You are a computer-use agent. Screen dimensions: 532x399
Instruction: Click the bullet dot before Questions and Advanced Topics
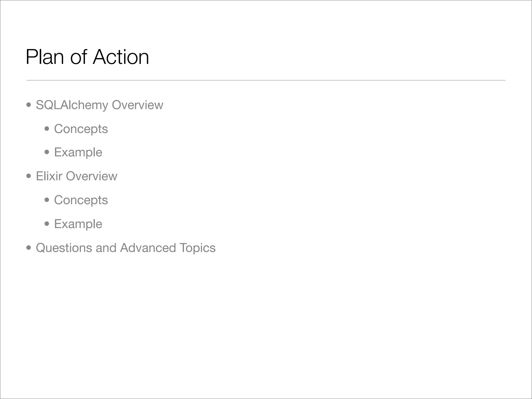pyautogui.click(x=29, y=248)
